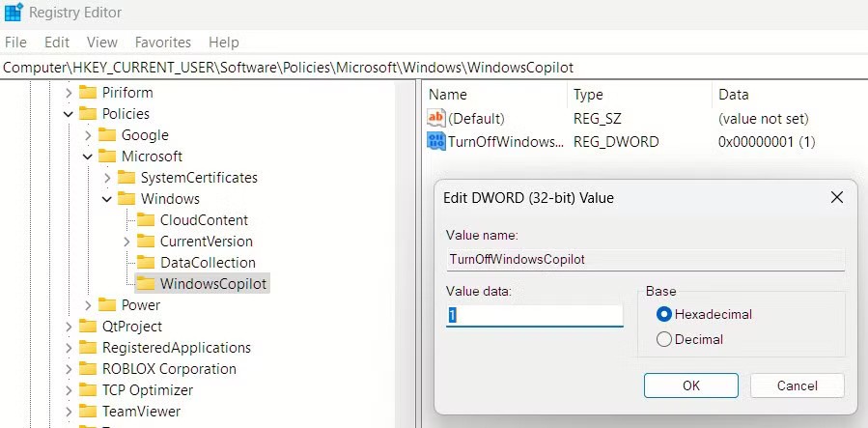Expand the Google key in tree
The image size is (868, 428).
88,135
